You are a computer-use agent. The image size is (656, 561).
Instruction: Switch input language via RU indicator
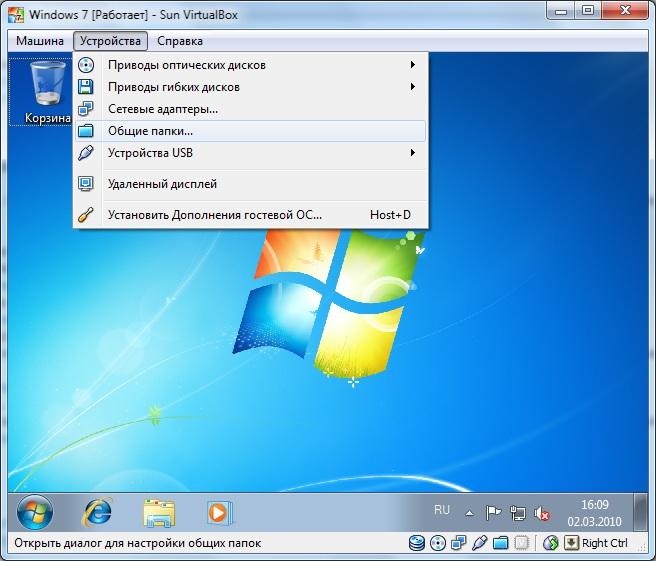click(442, 510)
